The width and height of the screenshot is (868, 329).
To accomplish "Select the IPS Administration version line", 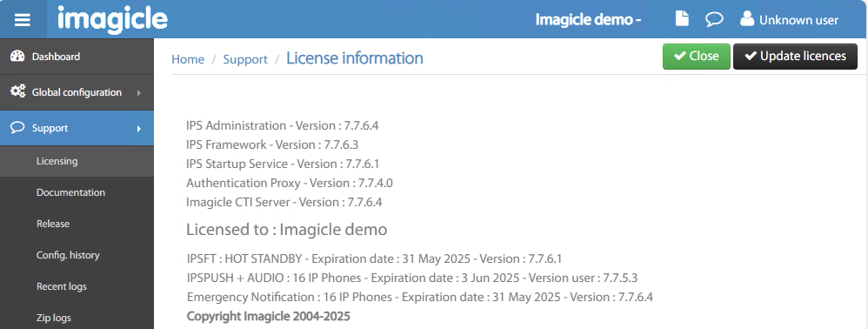I will (283, 125).
